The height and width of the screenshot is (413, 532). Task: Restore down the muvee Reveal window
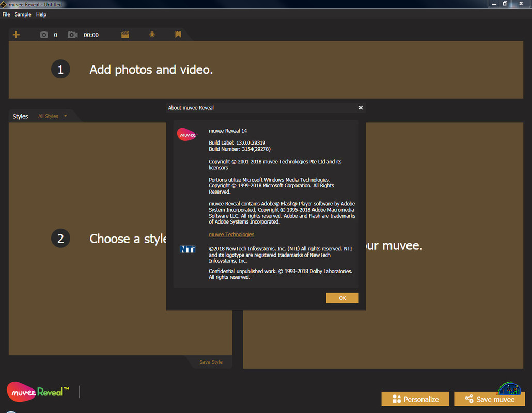pyautogui.click(x=505, y=4)
